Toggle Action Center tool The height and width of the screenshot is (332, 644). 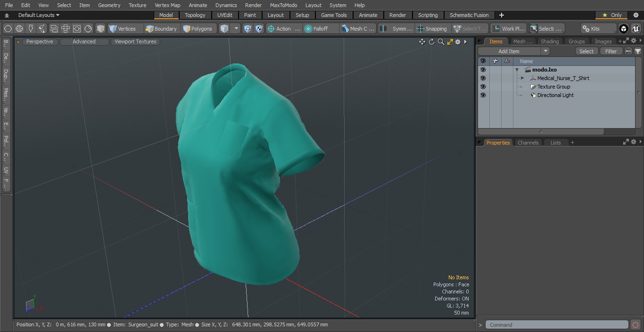[x=283, y=29]
